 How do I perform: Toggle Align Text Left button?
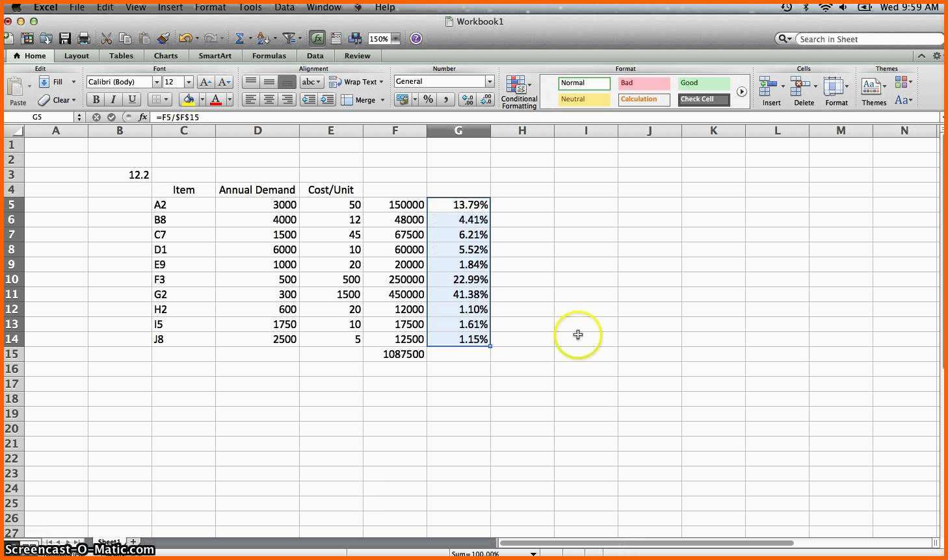coord(250,99)
